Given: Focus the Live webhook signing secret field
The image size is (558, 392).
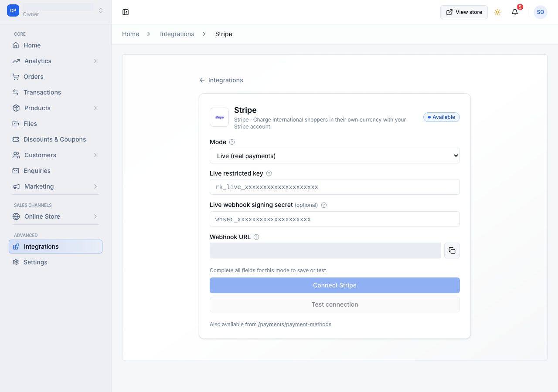Looking at the screenshot, I should coord(335,219).
